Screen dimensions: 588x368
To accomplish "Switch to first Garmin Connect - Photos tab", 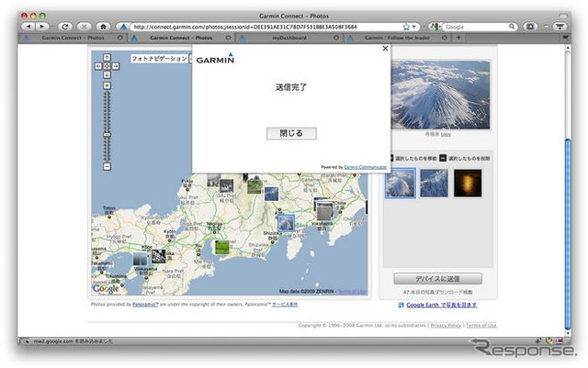I will 73,38.
